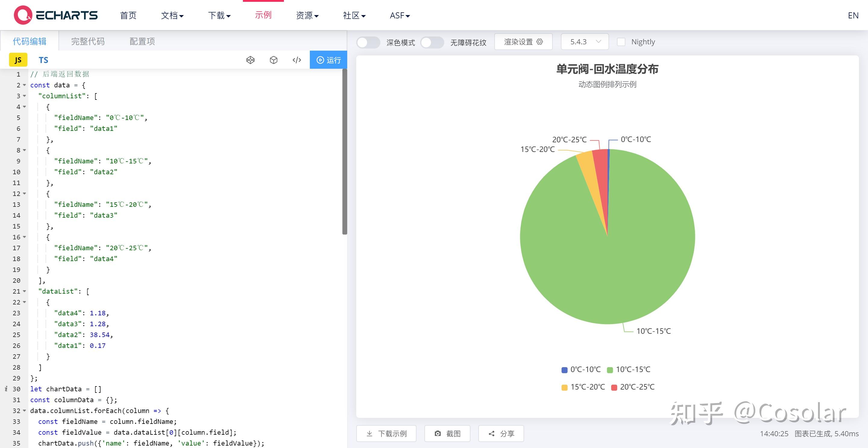868x448 pixels.
Task: Open the 5.4.3 version dropdown
Action: pos(585,42)
